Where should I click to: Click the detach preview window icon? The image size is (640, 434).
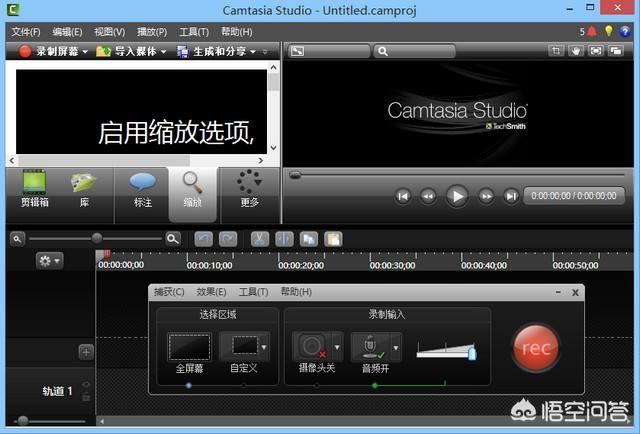pyautogui.click(x=616, y=51)
